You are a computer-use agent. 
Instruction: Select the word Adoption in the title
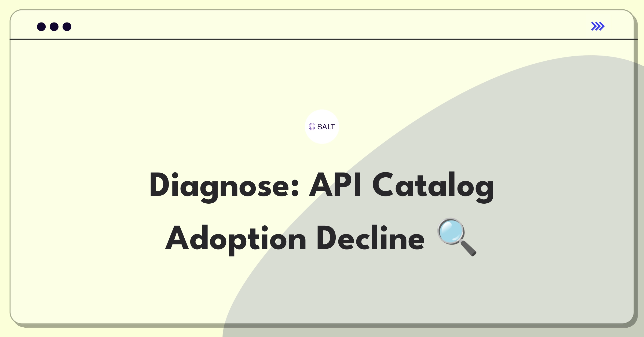(236, 239)
